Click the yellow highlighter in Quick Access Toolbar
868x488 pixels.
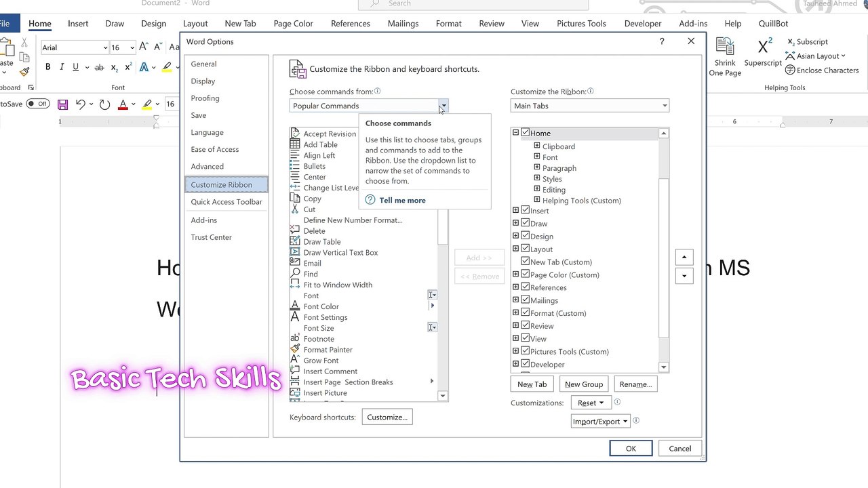[x=147, y=104]
